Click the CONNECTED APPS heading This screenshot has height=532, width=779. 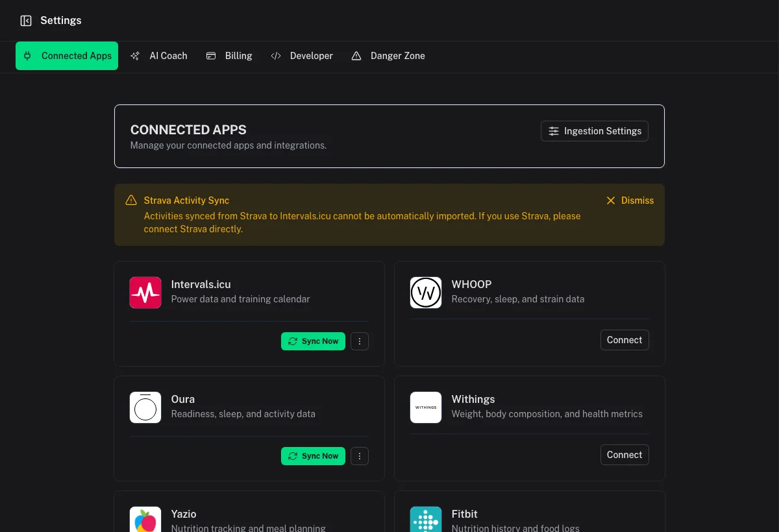tap(188, 130)
